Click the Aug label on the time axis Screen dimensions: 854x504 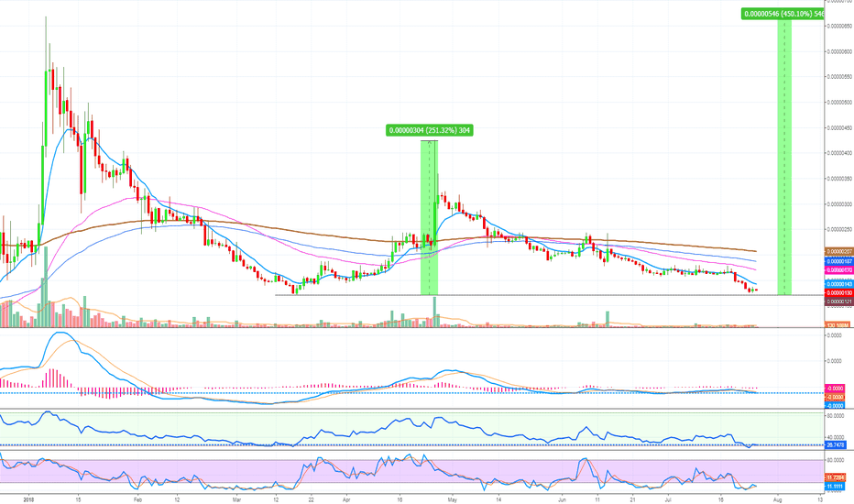pyautogui.click(x=777, y=499)
